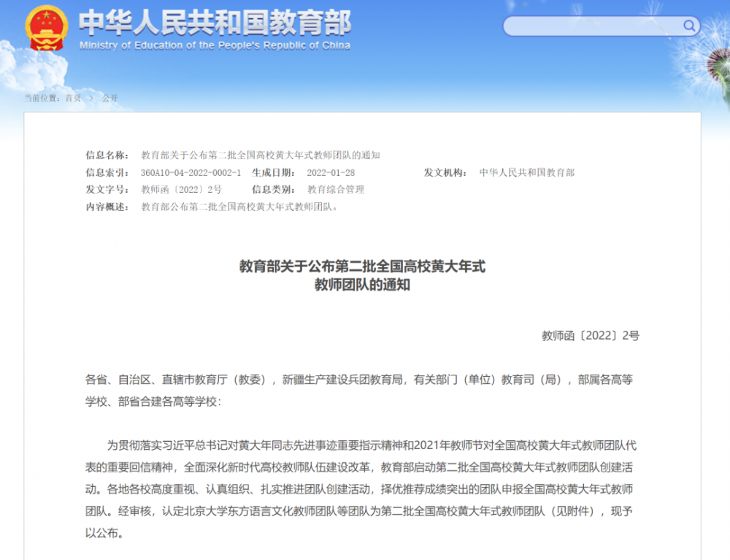This screenshot has height=560, width=730.
Task: Click the 教育综合管理 information category value
Action: coord(336,189)
